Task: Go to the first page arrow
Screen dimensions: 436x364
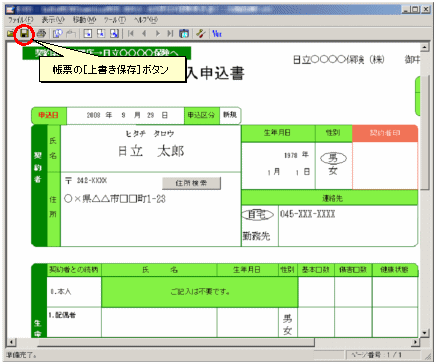Action: tap(131, 34)
